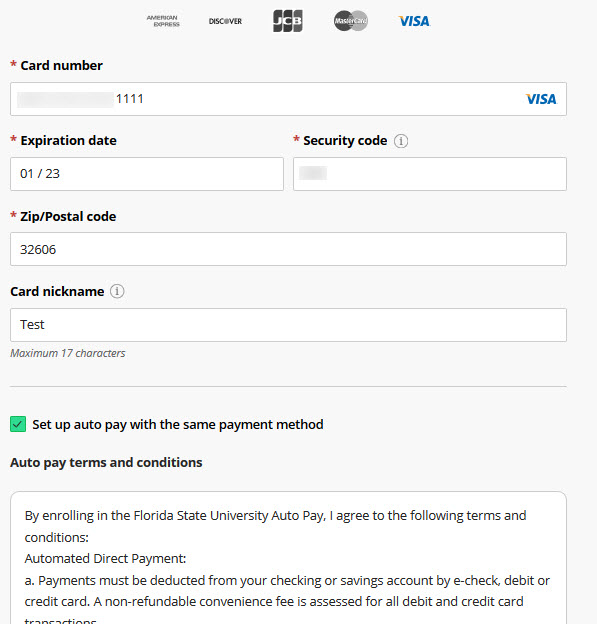
Task: Click the Visa icon inside the card number field
Action: coord(541,99)
